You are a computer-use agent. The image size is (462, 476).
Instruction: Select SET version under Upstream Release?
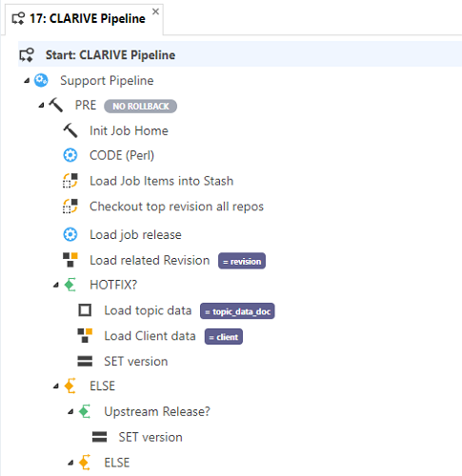click(x=151, y=437)
